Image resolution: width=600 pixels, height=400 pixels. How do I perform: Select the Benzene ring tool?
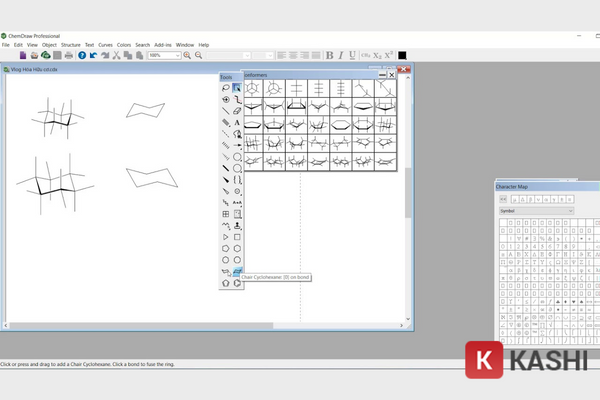click(x=237, y=283)
